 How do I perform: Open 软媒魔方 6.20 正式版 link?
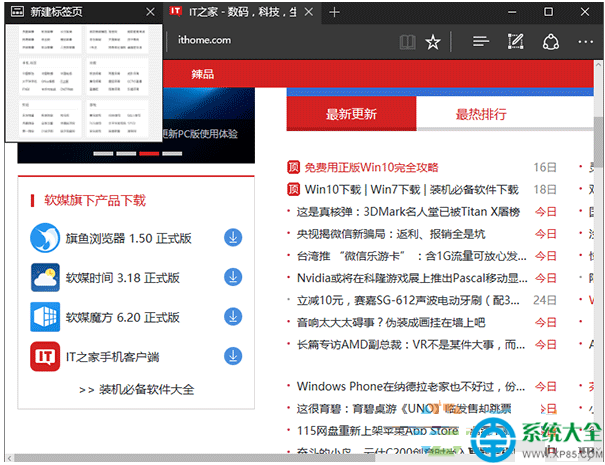123,318
